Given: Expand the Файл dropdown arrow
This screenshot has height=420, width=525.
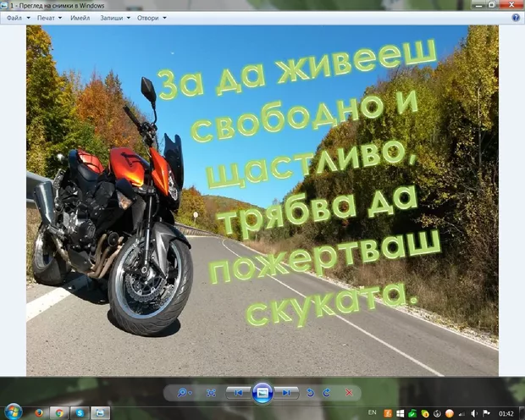Looking at the screenshot, I should pos(28,18).
